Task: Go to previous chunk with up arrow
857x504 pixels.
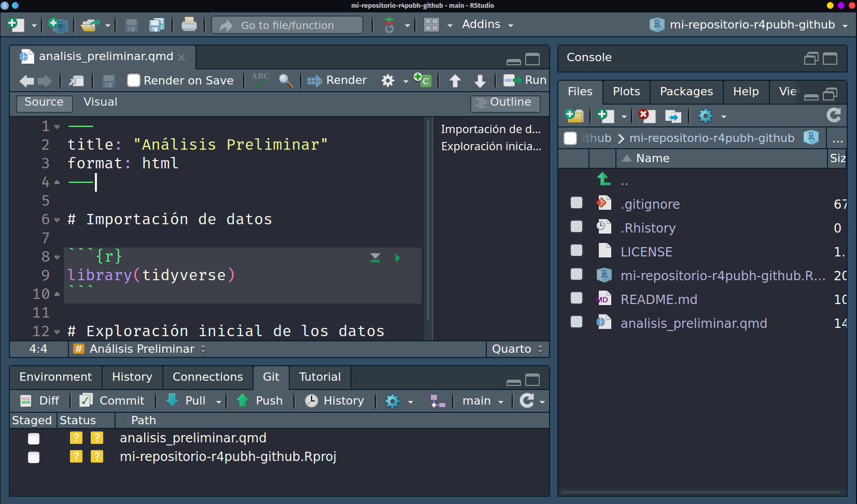Action: click(x=455, y=81)
